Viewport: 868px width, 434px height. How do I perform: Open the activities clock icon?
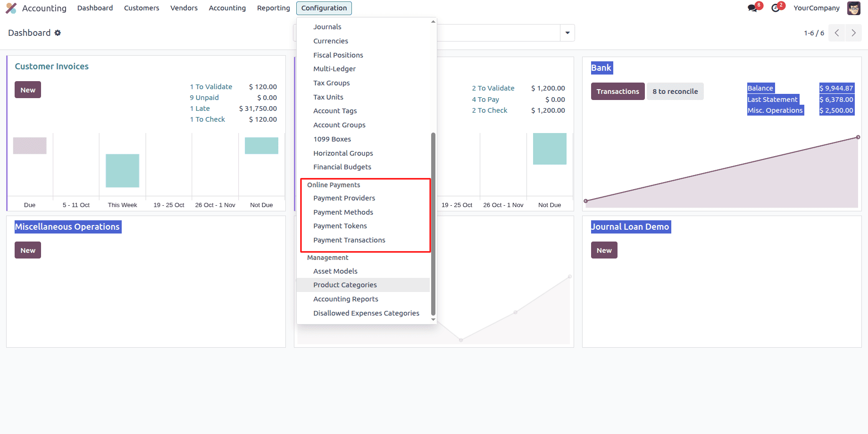(776, 8)
